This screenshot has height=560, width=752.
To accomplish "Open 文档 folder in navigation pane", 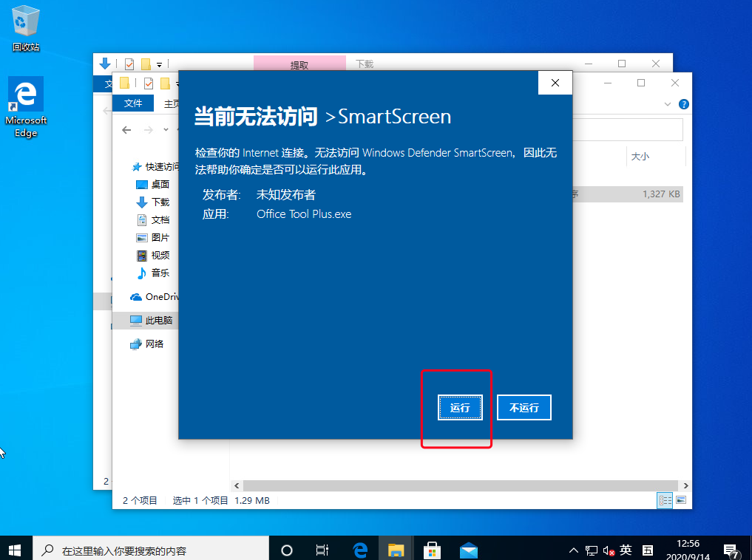I will pyautogui.click(x=153, y=220).
